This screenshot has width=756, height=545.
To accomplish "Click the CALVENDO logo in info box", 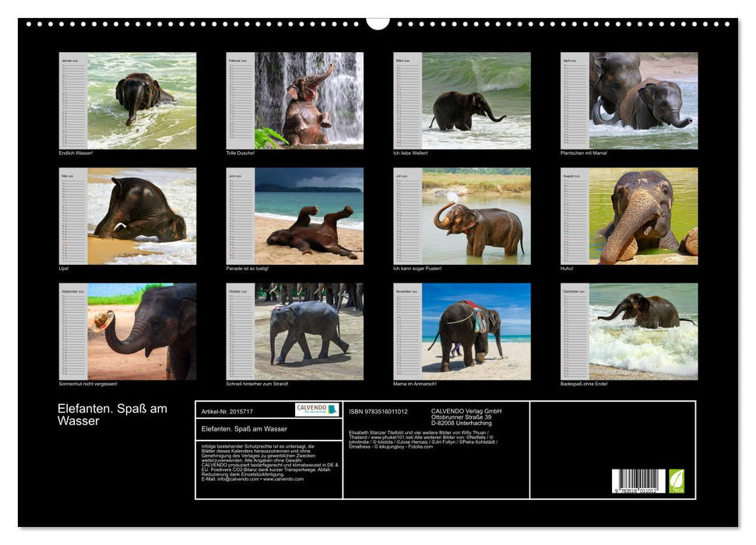I will pyautogui.click(x=317, y=410).
